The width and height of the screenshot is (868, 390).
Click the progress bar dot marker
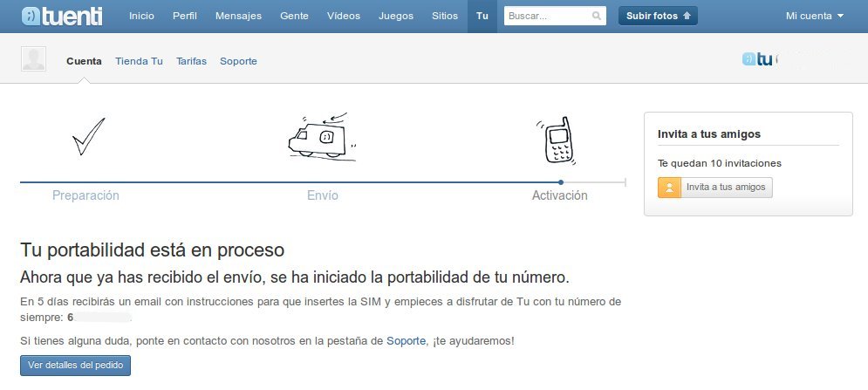coord(561,182)
